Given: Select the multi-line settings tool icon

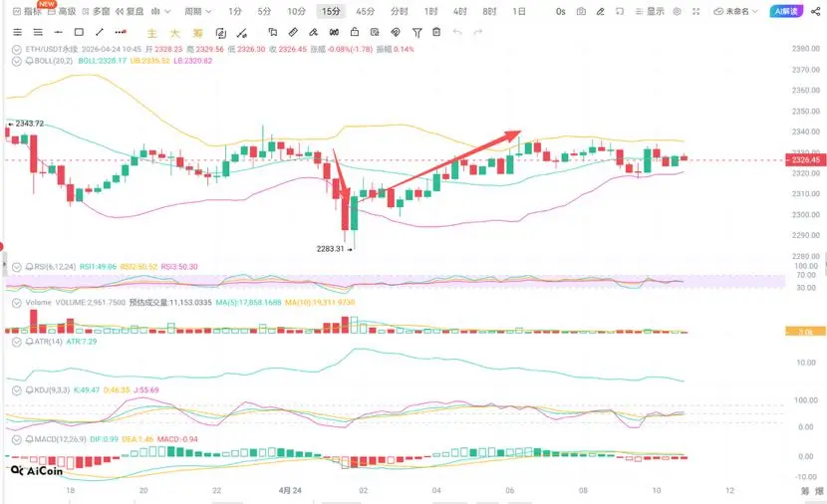Looking at the screenshot, I should coord(17,32).
